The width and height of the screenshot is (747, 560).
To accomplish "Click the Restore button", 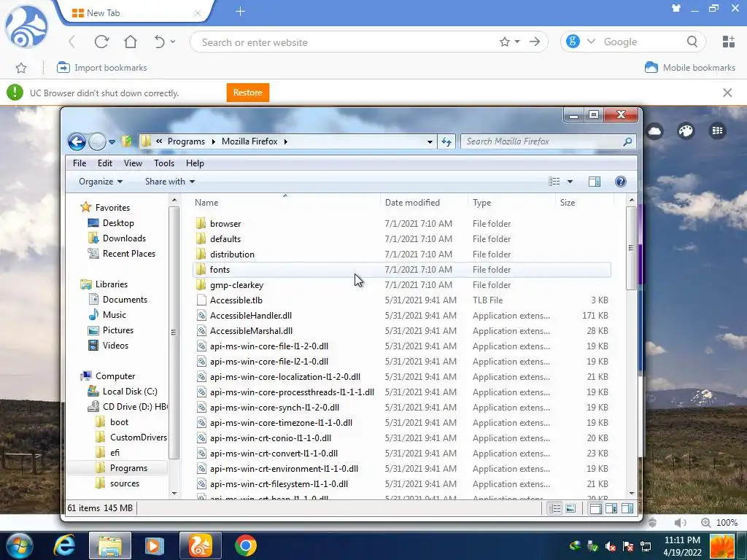I will tap(248, 93).
